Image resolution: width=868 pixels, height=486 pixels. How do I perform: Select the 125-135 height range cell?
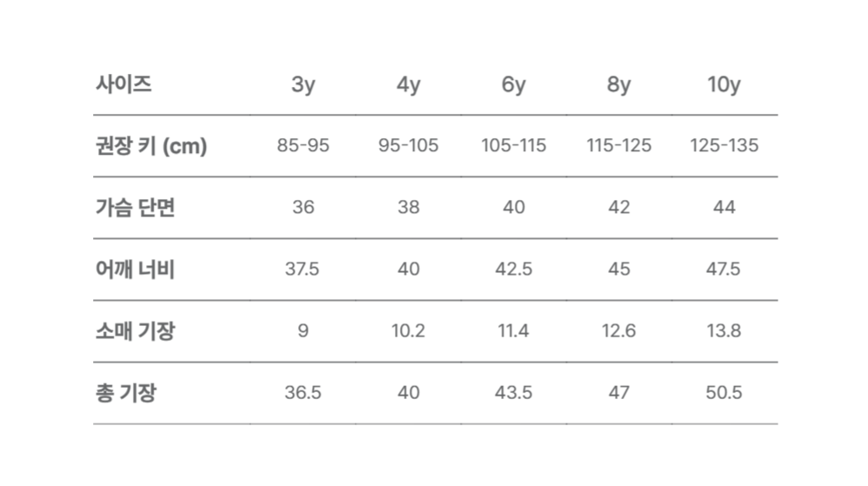click(724, 146)
